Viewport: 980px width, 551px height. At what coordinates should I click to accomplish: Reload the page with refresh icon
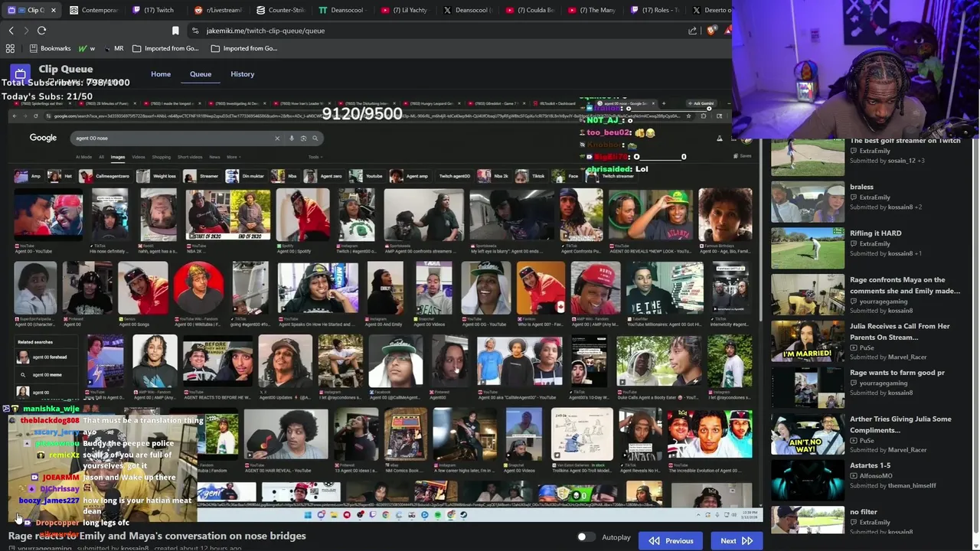[x=41, y=31]
